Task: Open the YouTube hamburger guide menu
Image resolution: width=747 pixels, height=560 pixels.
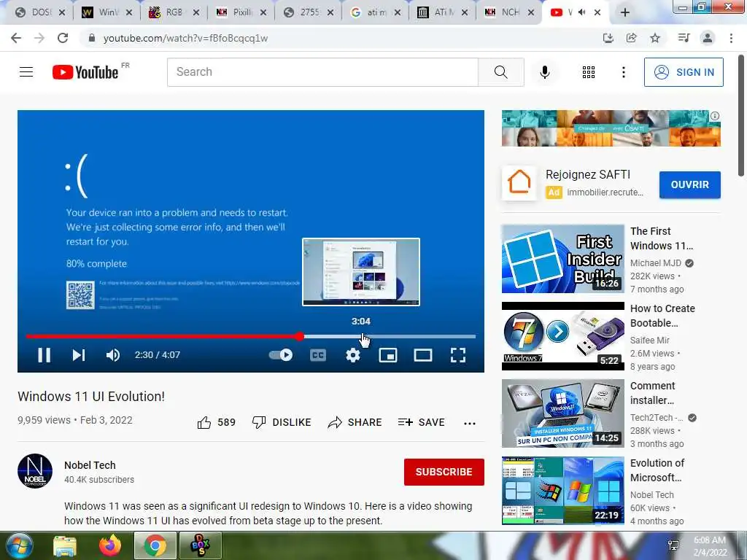Action: pyautogui.click(x=26, y=72)
